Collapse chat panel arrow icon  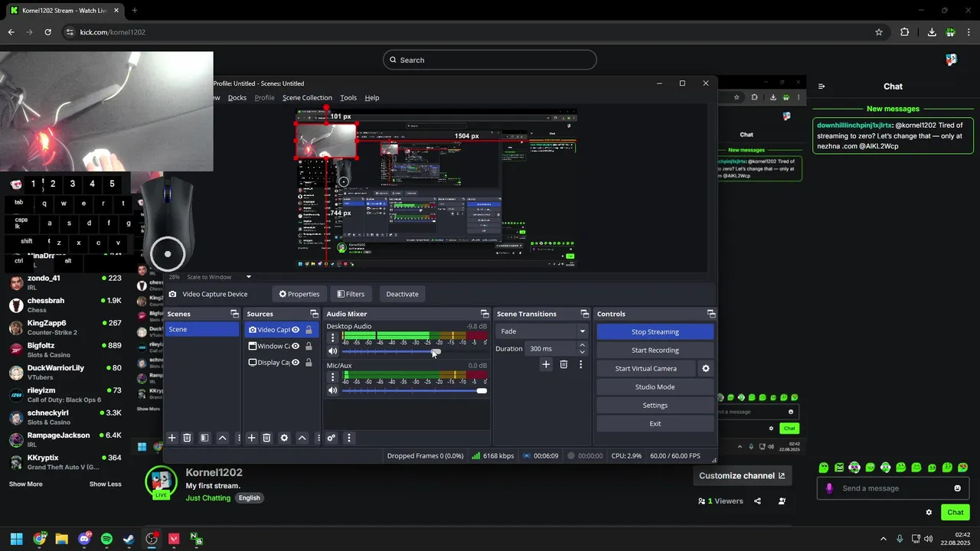[x=822, y=86]
